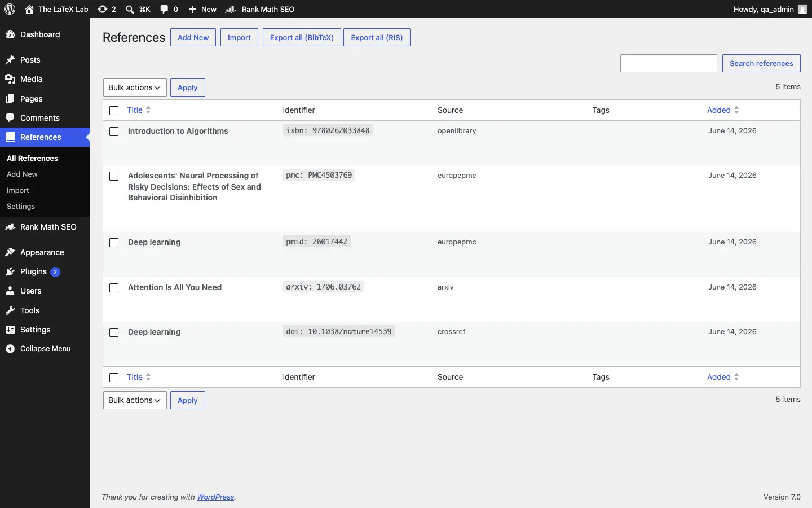The width and height of the screenshot is (812, 508).
Task: Click the Appearance brush icon in sidebar
Action: pos(10,252)
